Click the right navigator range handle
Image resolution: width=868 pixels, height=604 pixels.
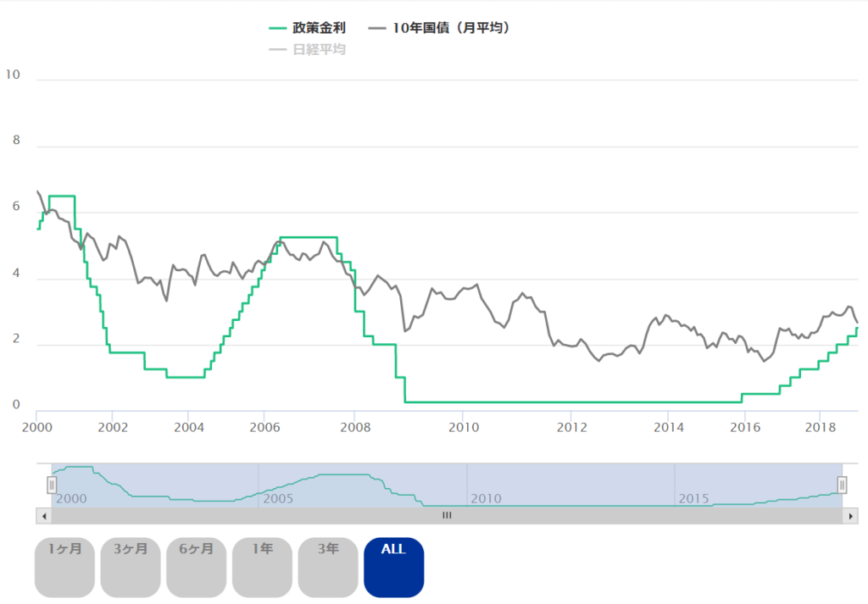coord(842,485)
